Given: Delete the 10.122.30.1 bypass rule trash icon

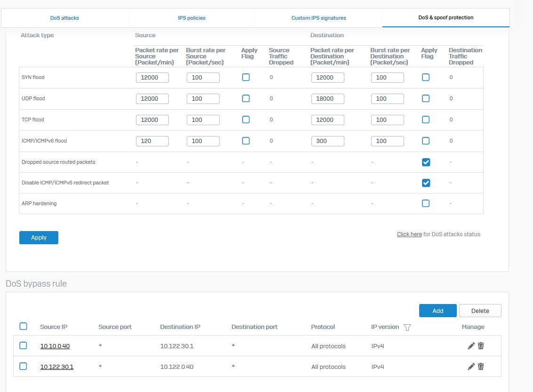Looking at the screenshot, I should (481, 367).
